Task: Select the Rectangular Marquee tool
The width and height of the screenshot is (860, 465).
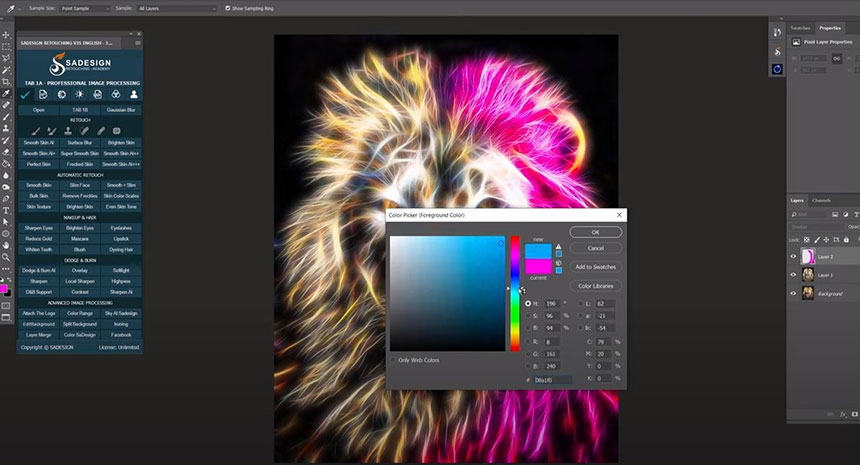Action: [x=6, y=47]
